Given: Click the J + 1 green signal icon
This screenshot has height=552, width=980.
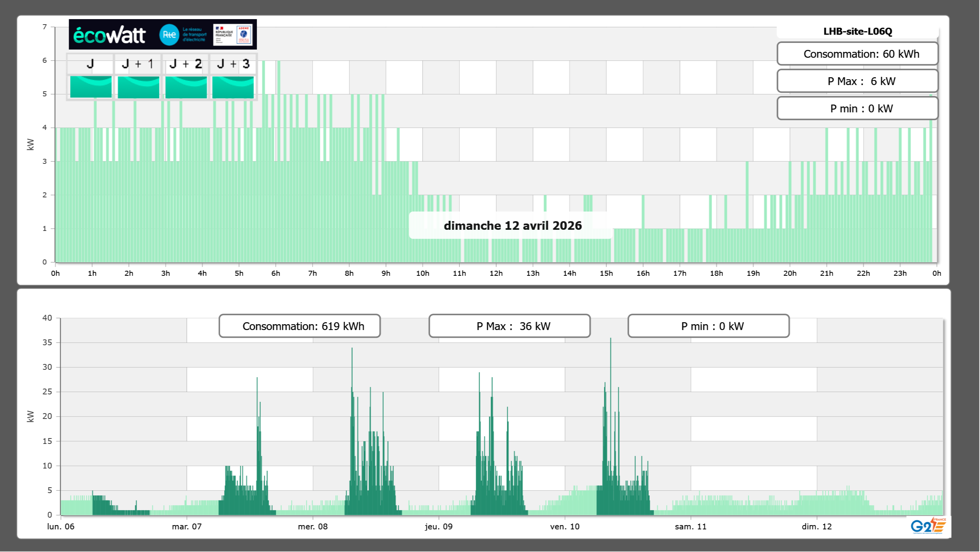Looking at the screenshot, I should point(138,87).
